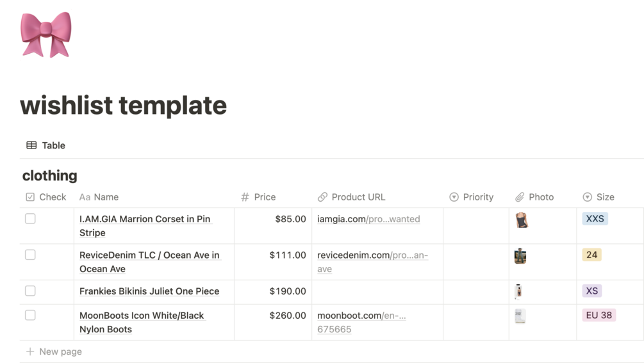Click the plus icon beside New page
644x363 pixels.
[30, 351]
